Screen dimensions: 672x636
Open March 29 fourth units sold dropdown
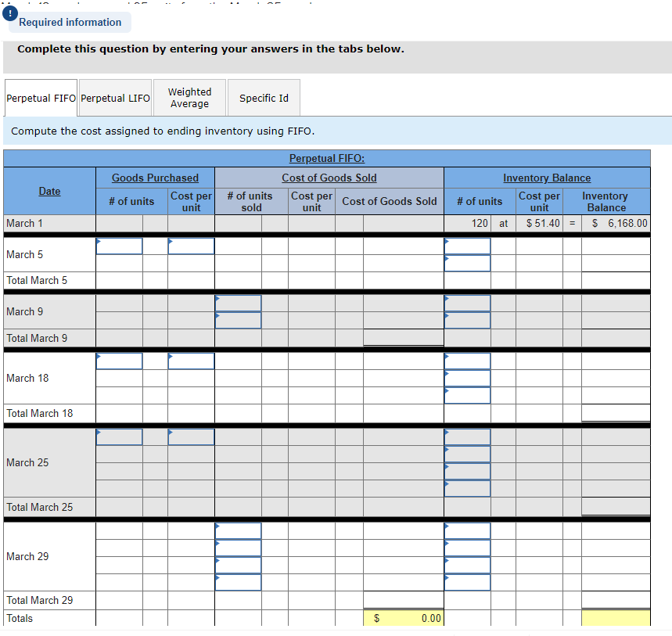coord(239,583)
